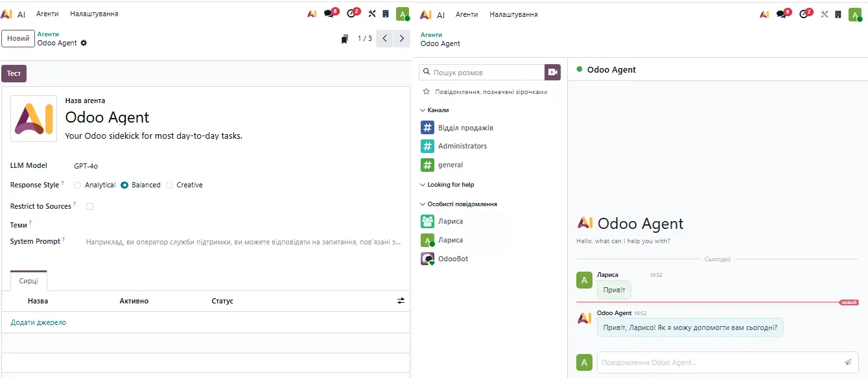This screenshot has width=868, height=378.
Task: Collapse the Особисті повідомлення section
Action: pos(459,204)
